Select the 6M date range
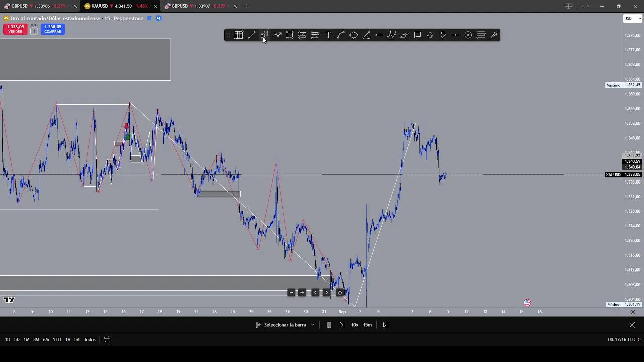 pyautogui.click(x=46, y=340)
